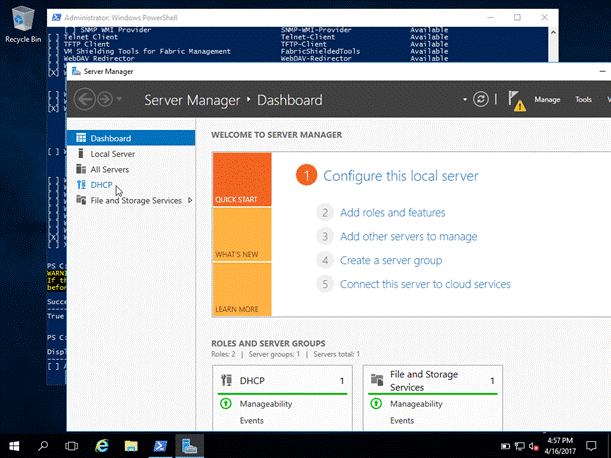Click the DHCP role icon in sidebar
This screenshot has height=458, width=611.
[x=81, y=185]
